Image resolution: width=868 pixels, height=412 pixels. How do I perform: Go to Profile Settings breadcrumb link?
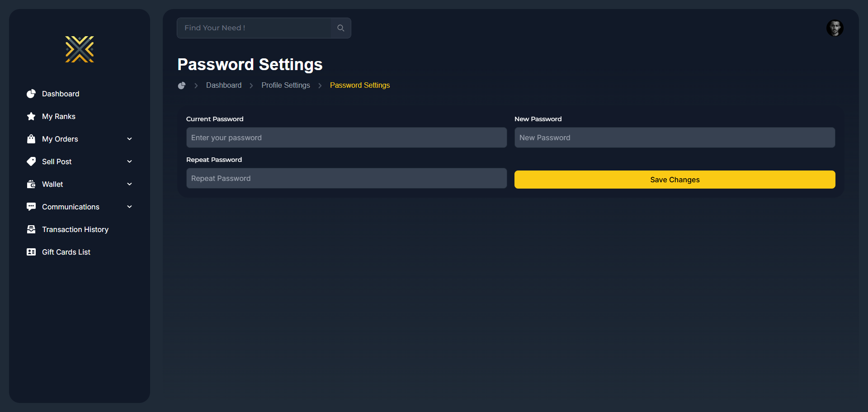tap(285, 85)
